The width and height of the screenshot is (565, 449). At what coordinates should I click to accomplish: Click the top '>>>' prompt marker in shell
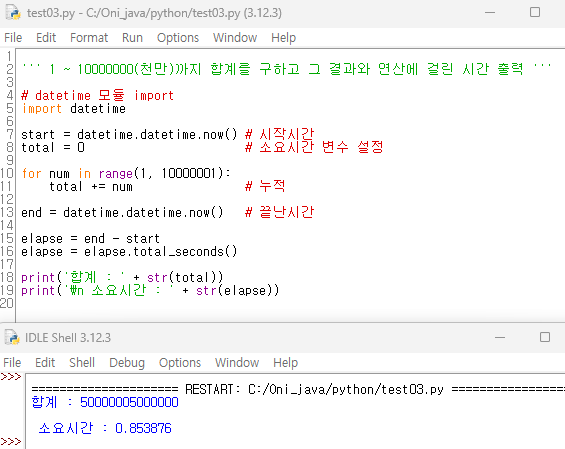[x=11, y=377]
